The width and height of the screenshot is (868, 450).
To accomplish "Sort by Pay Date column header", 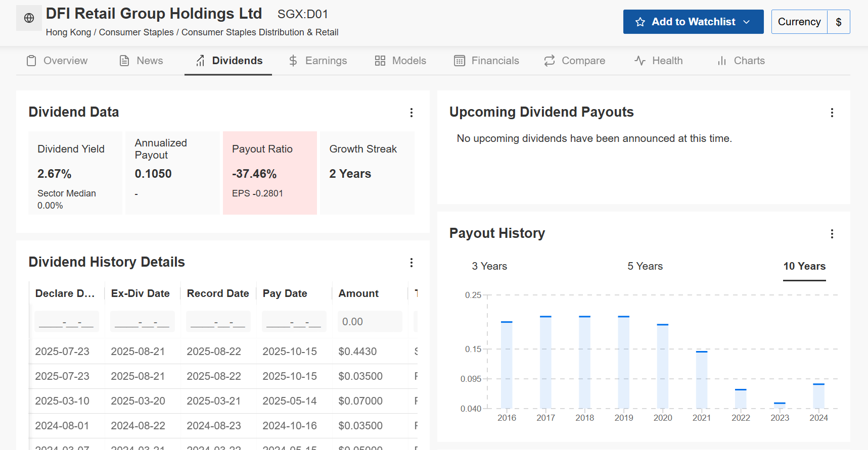I will click(x=285, y=293).
